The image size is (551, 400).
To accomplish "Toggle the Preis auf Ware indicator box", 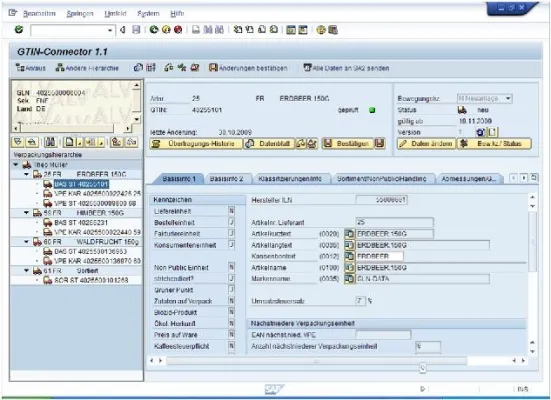I will 231,335.
